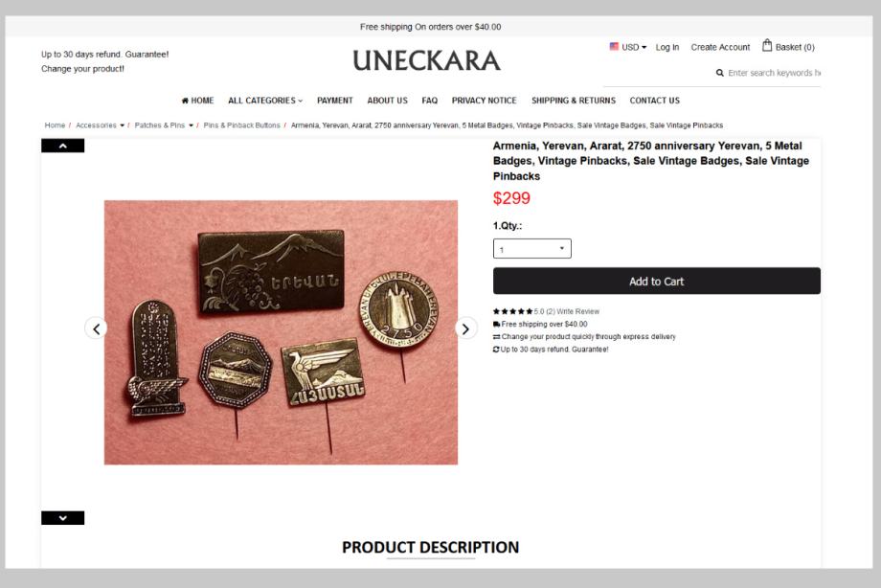Click the search magnifier icon
Image resolution: width=881 pixels, height=588 pixels.
720,73
